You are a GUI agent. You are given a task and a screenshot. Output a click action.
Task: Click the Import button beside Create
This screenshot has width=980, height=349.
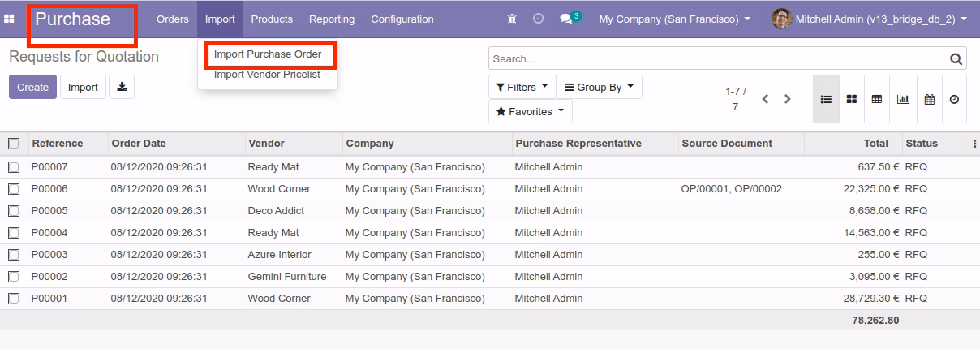83,87
